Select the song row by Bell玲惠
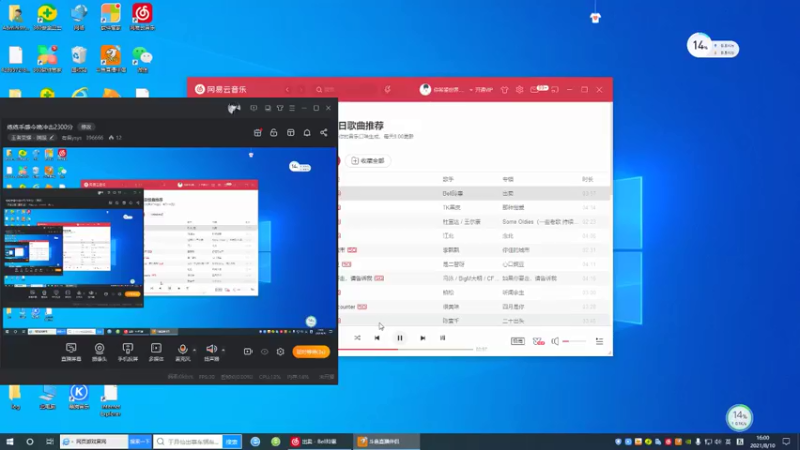 pyautogui.click(x=474, y=193)
